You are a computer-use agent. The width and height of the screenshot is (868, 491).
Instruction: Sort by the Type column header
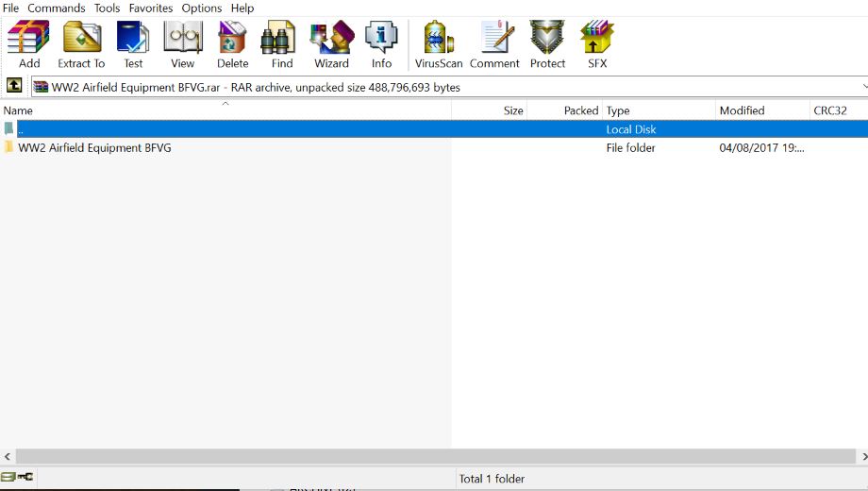tap(659, 110)
